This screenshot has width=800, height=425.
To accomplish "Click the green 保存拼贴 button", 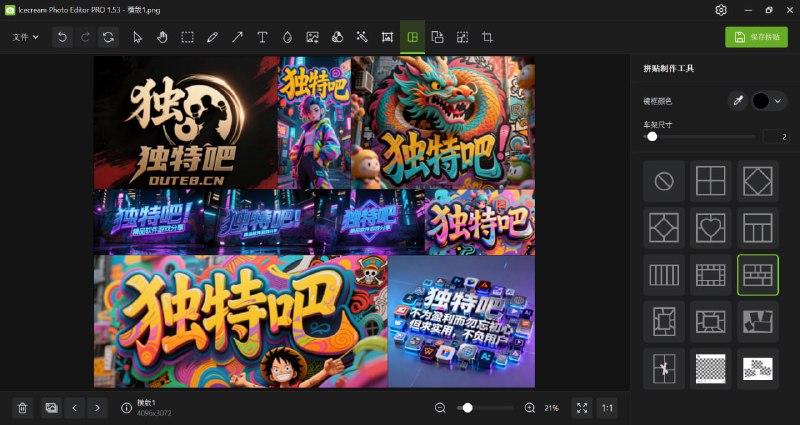I will pos(756,37).
